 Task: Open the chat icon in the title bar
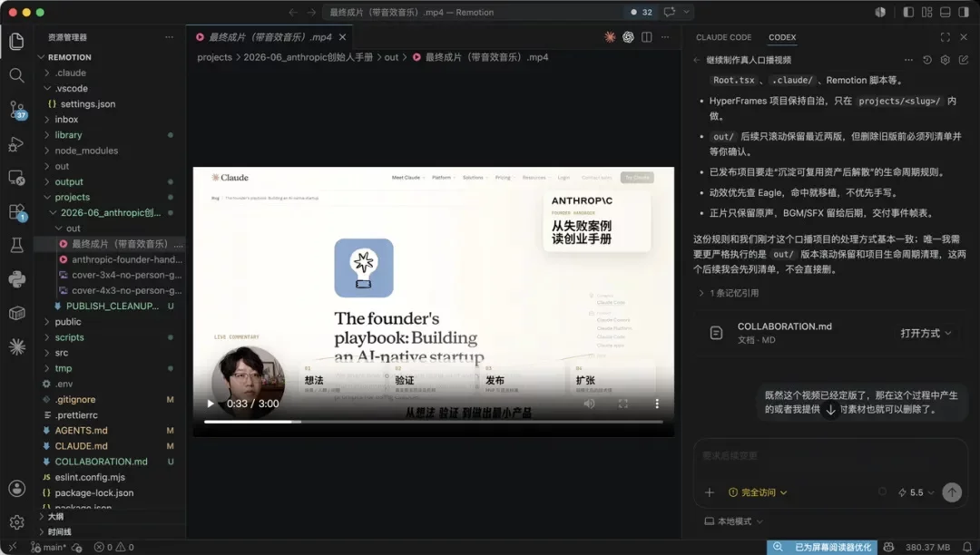tap(670, 12)
